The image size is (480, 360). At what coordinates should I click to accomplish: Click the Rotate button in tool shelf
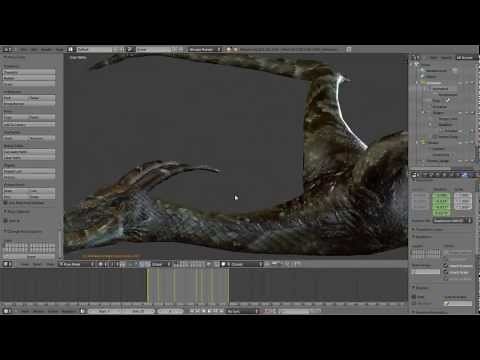point(29,78)
